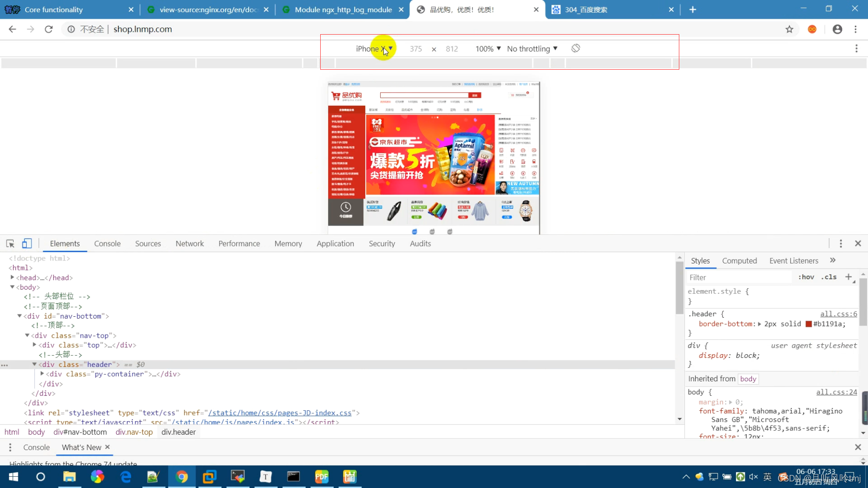Toggle the device toolbar icon in DevTools

(x=27, y=243)
